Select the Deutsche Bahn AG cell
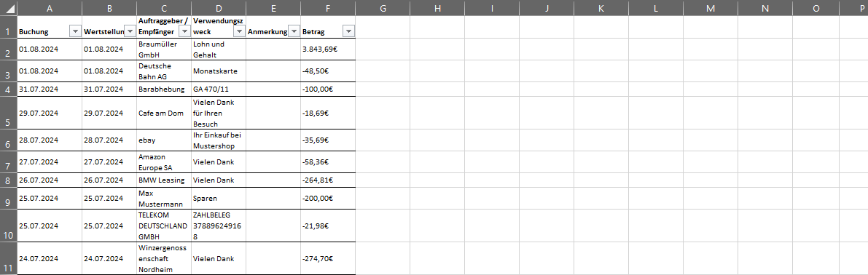The width and height of the screenshot is (868, 275). pos(164,71)
